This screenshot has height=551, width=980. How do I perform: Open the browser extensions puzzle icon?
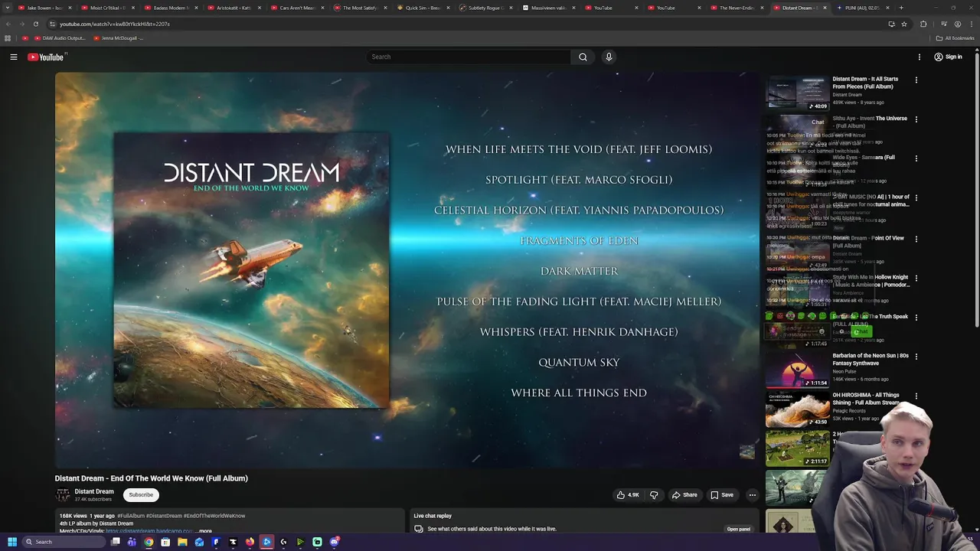pyautogui.click(x=923, y=24)
